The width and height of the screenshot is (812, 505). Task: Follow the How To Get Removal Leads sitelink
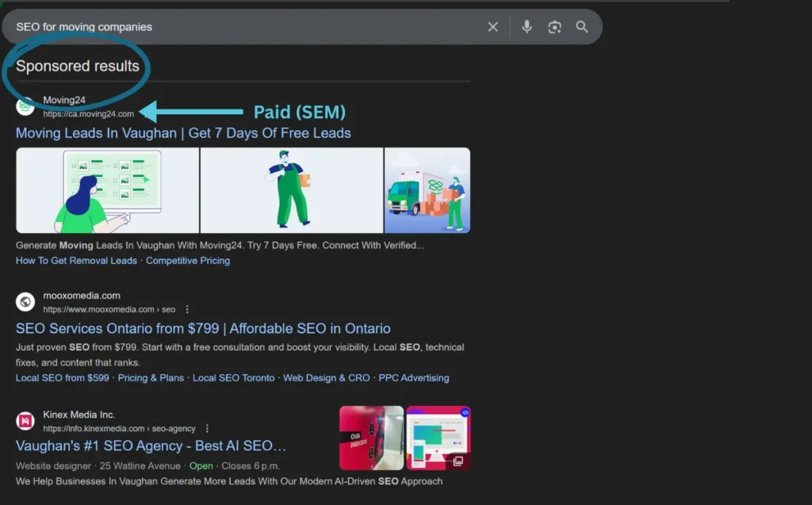[76, 260]
